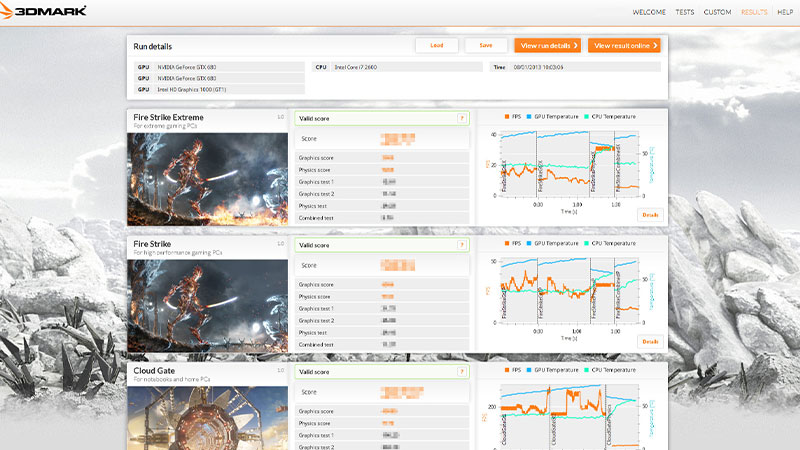
Task: Click Combined test row in Fire Strike Extreme
Action: (x=382, y=218)
